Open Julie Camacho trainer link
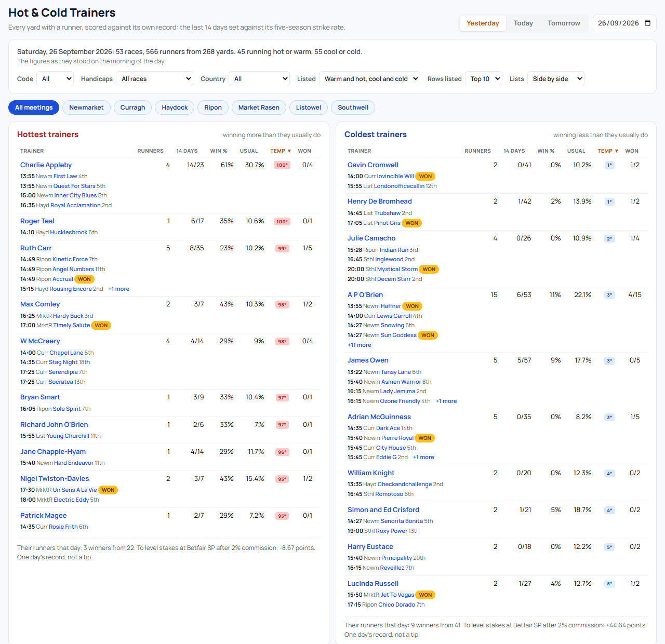665x644 pixels. tap(371, 238)
